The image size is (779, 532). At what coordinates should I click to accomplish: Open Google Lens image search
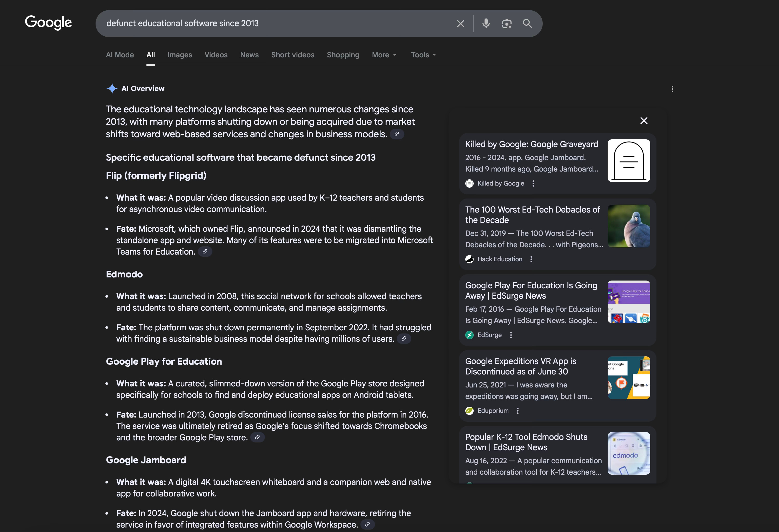tap(507, 23)
